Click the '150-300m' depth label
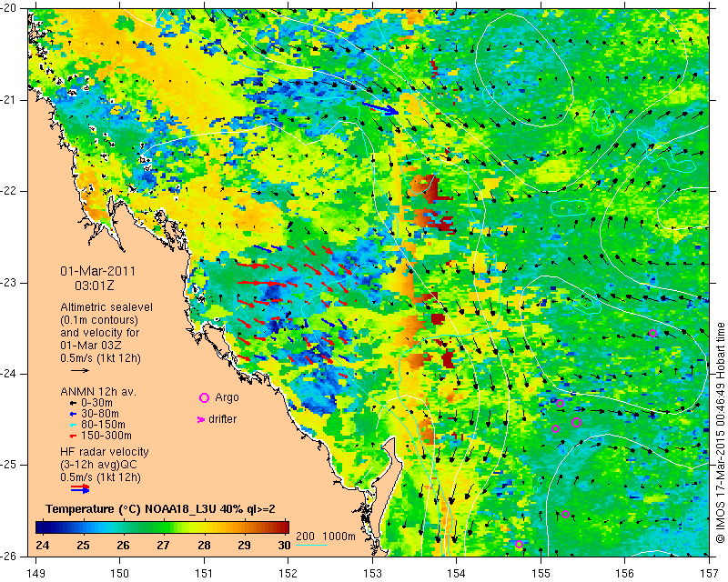 click(106, 436)
